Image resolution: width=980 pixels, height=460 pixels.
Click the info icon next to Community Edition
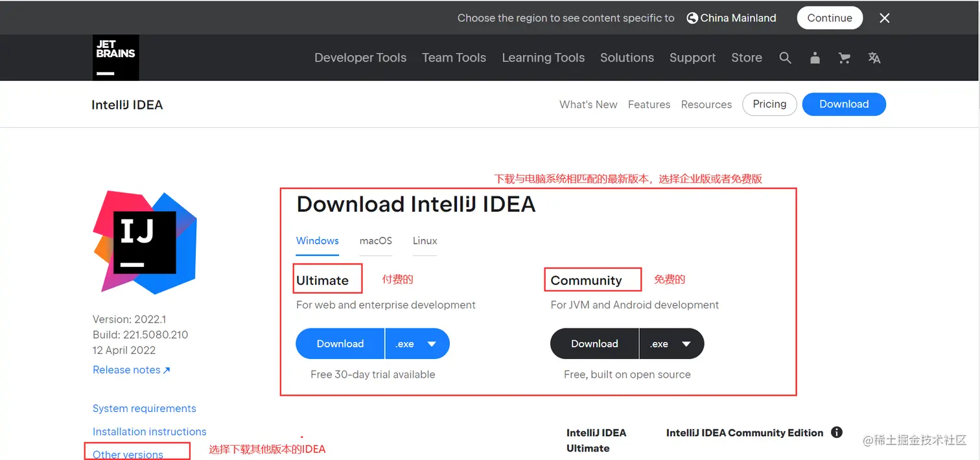[x=837, y=433]
